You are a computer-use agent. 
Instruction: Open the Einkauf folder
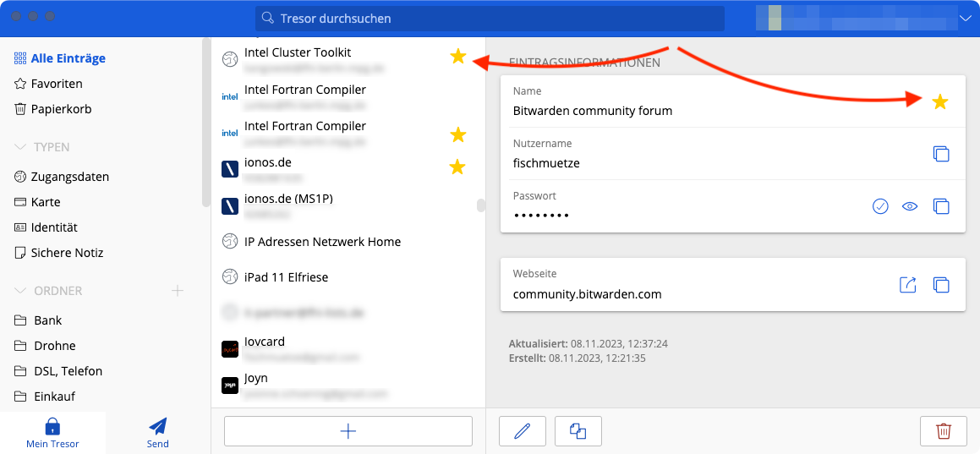point(45,397)
